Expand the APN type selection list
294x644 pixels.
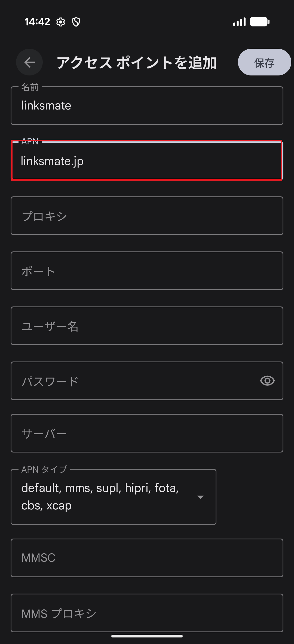201,497
